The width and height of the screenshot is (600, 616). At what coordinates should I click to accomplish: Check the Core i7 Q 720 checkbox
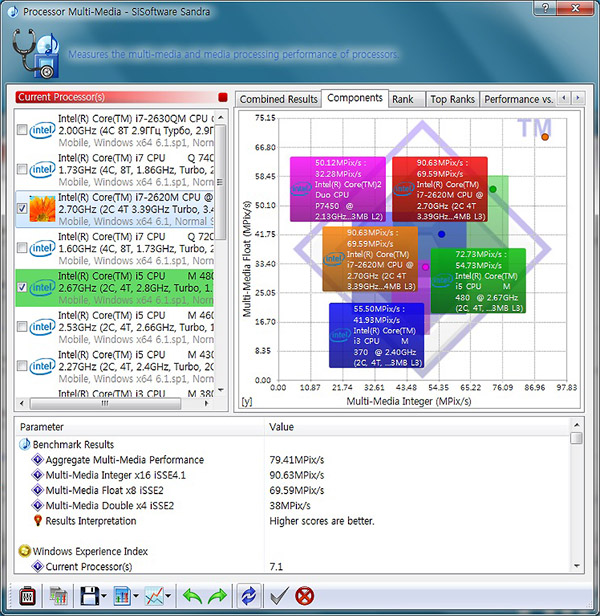click(x=22, y=248)
